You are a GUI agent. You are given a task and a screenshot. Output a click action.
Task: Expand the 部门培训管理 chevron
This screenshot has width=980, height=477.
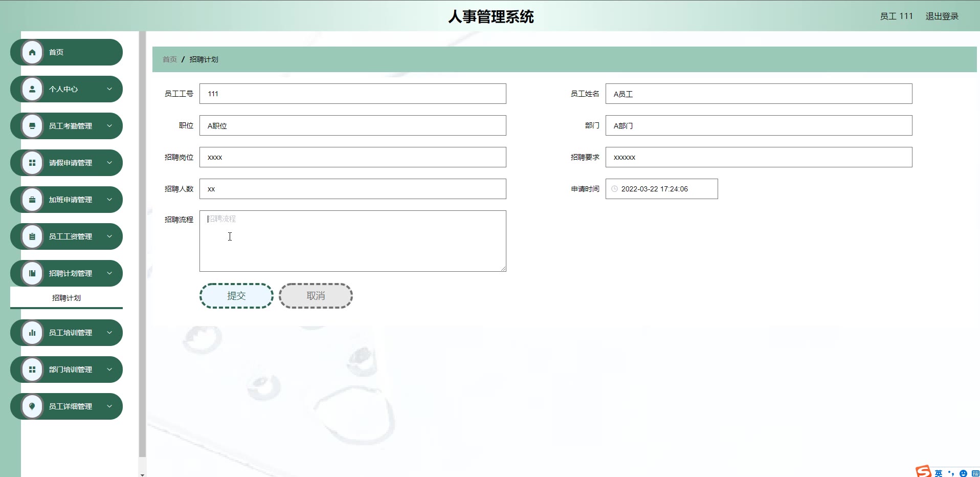tap(109, 370)
